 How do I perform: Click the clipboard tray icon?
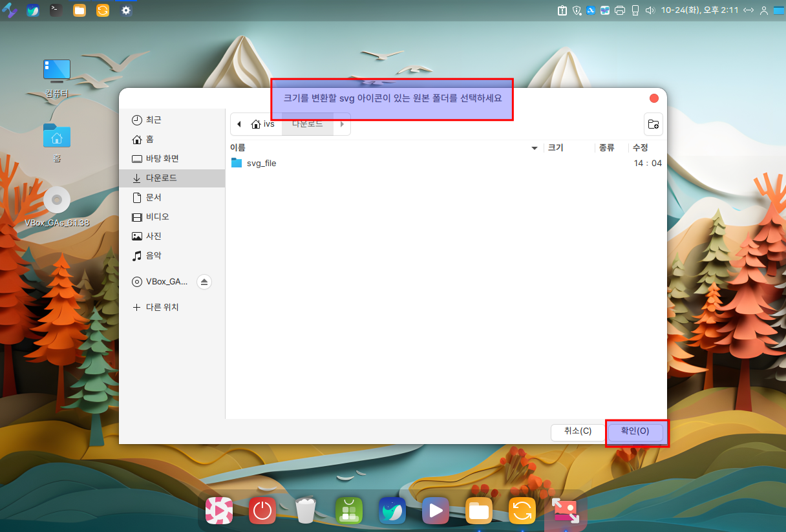[562, 10]
